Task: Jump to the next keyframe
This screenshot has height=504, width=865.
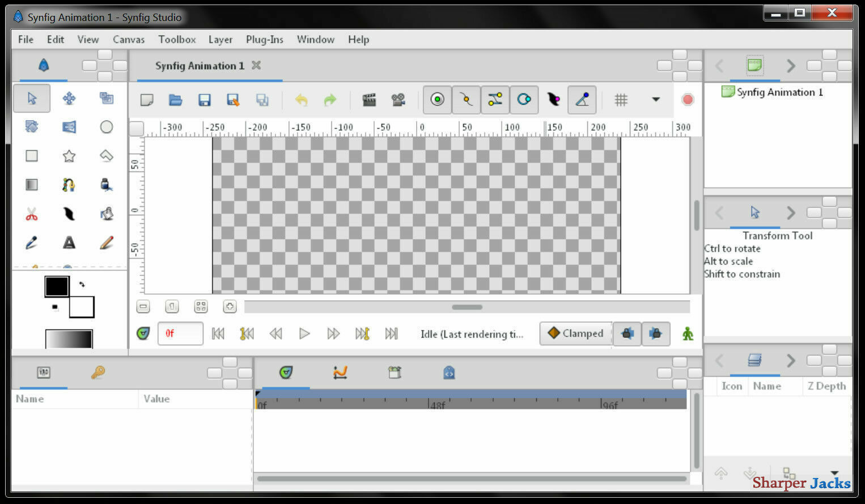Action: click(x=362, y=334)
